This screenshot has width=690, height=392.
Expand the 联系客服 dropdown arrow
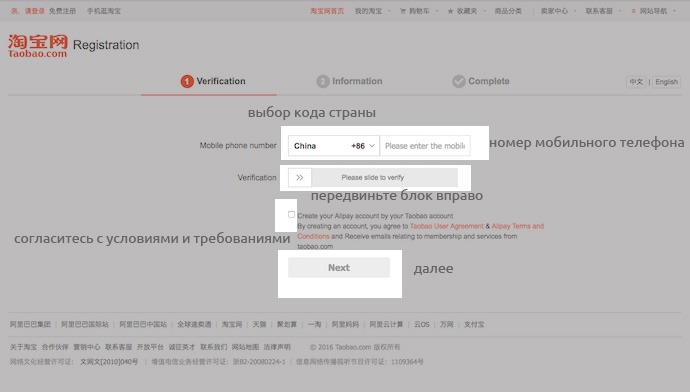point(620,11)
